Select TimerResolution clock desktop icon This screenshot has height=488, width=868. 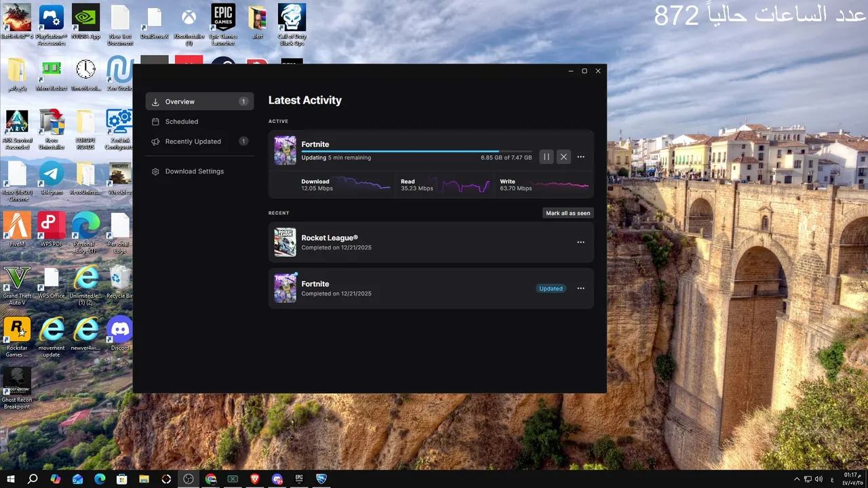pos(85,75)
